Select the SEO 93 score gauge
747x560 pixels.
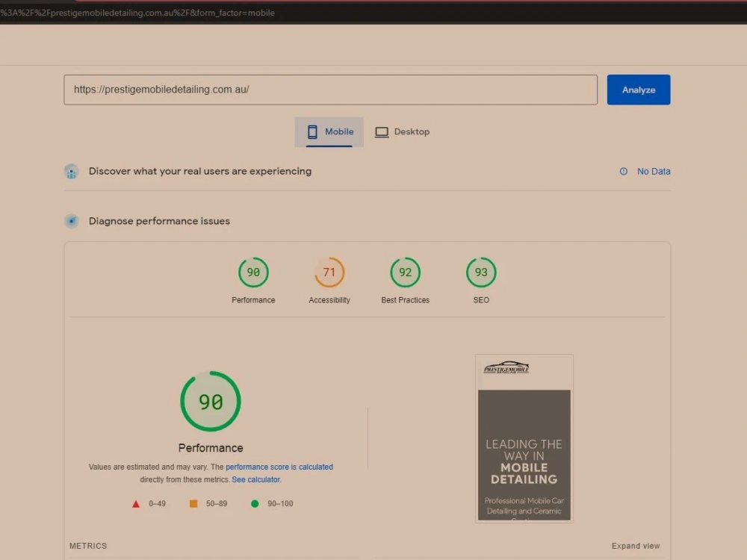pos(481,273)
